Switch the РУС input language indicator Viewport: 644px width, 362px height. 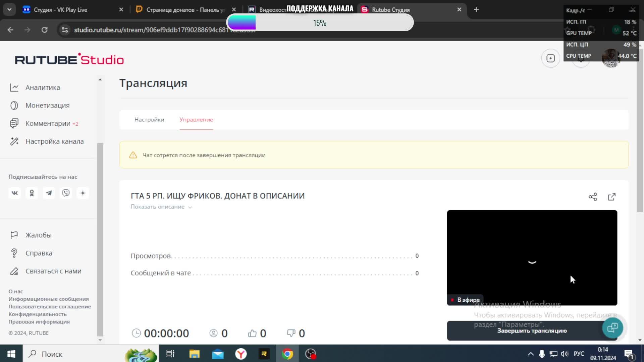(579, 354)
